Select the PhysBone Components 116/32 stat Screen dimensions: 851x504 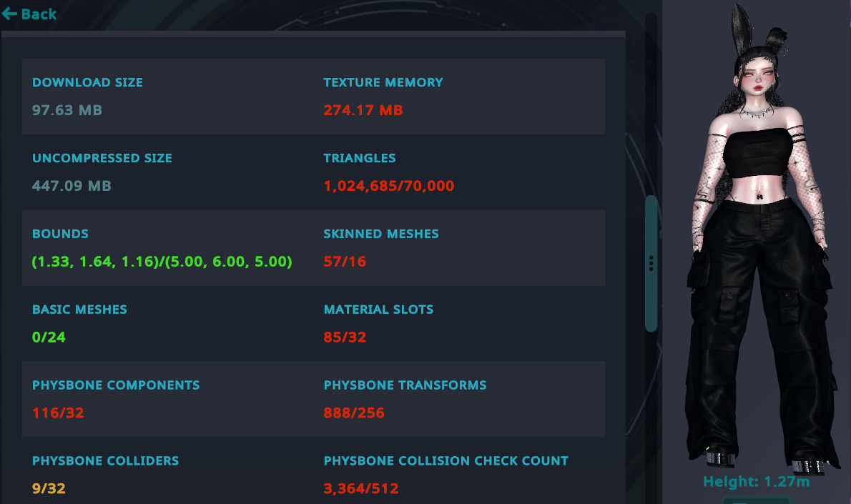(x=116, y=400)
